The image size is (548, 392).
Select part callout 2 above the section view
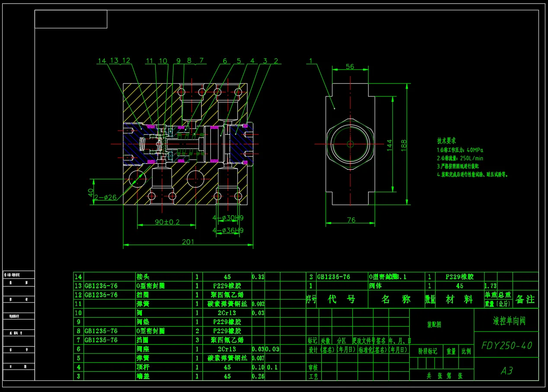tap(276, 61)
